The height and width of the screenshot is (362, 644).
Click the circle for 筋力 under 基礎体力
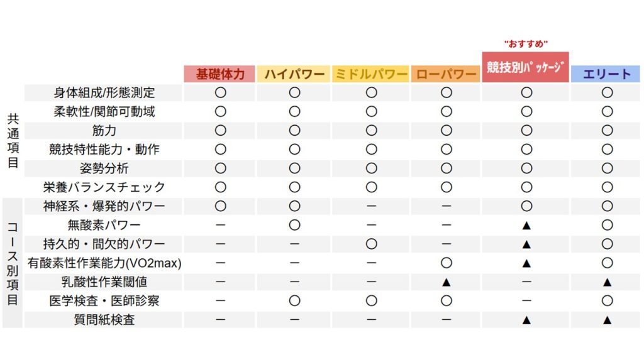pos(221,131)
